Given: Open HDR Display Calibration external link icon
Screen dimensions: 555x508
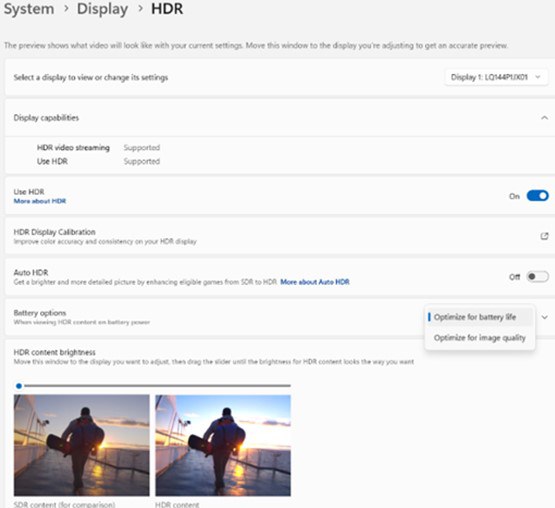Looking at the screenshot, I should pos(544,236).
